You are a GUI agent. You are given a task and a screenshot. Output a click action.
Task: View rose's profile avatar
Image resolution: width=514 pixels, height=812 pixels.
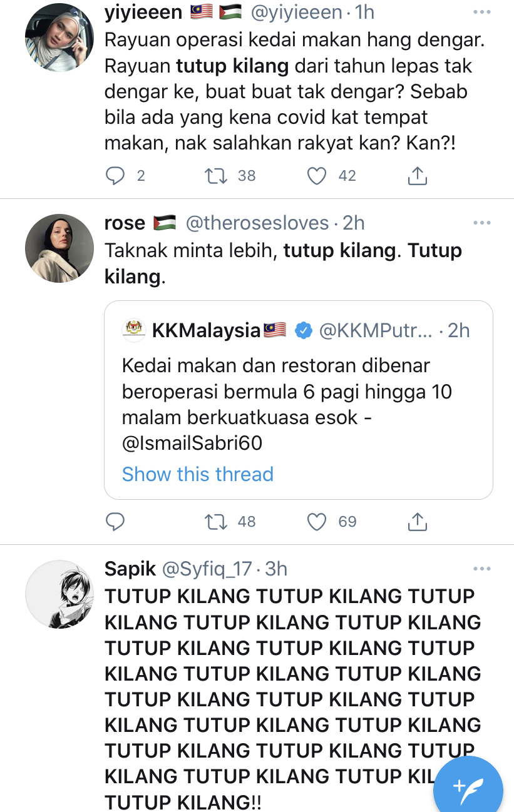click(59, 248)
